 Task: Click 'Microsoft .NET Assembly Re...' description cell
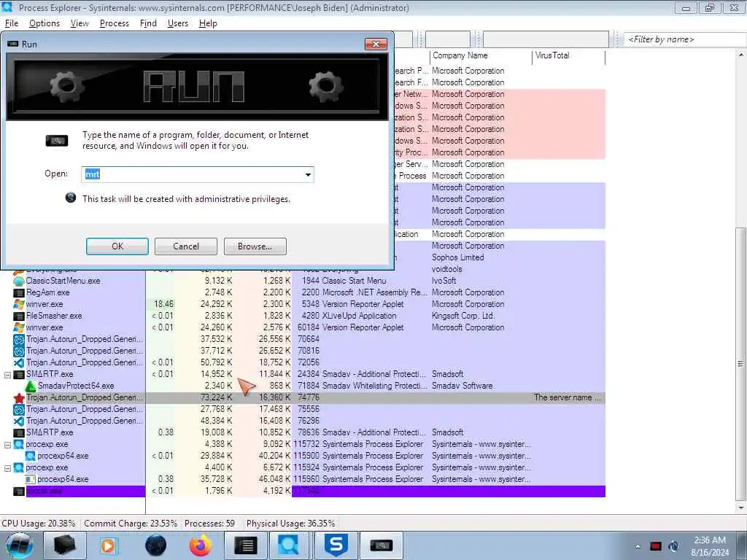[x=374, y=293]
